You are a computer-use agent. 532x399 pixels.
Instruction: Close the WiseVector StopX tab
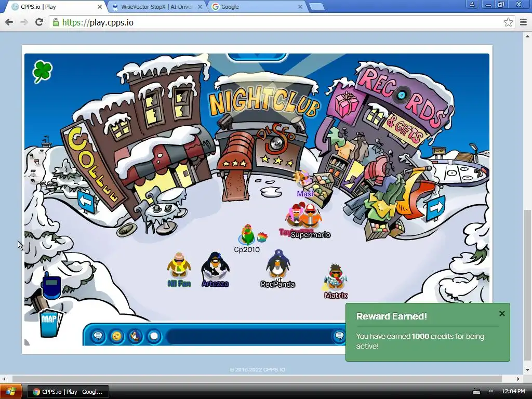click(x=200, y=7)
